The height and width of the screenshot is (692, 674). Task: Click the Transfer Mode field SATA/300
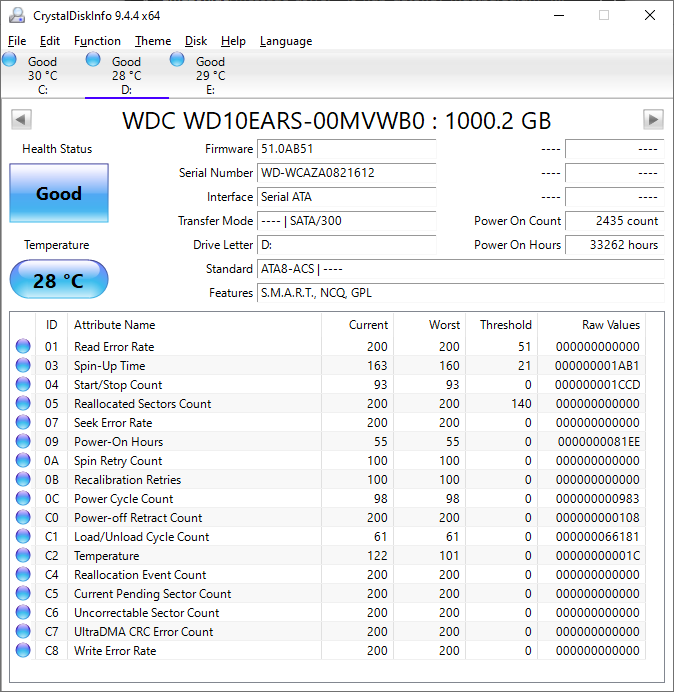pyautogui.click(x=346, y=221)
